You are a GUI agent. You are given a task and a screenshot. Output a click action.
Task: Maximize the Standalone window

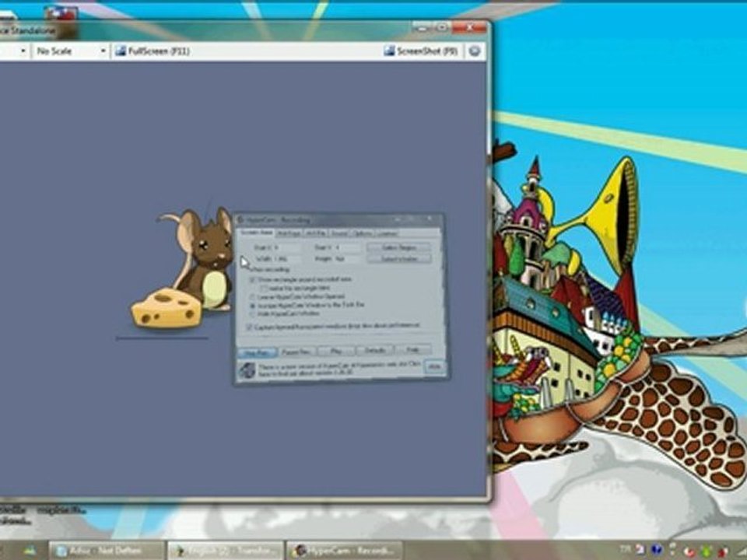click(x=442, y=28)
